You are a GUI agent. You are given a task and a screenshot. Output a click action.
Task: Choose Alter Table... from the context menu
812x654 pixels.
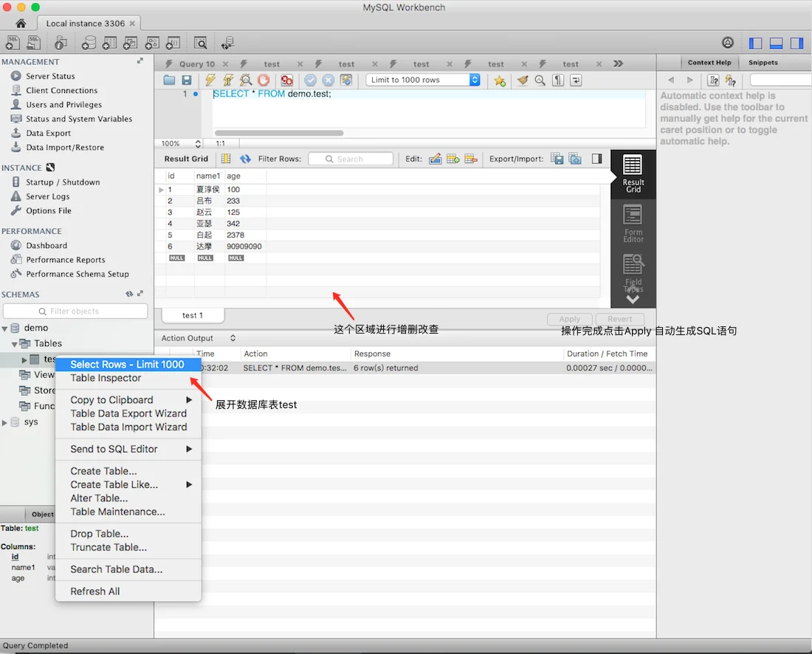coord(128,498)
